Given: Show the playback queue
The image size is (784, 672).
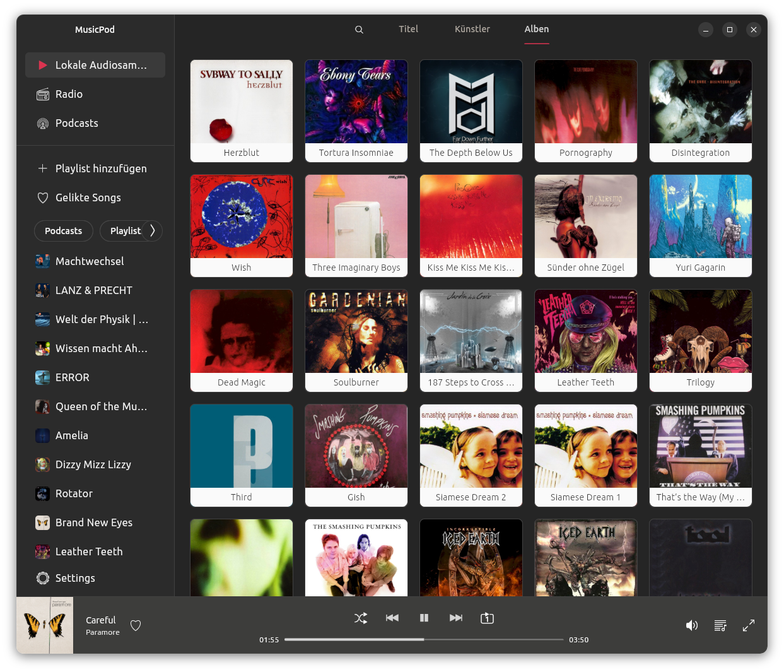Looking at the screenshot, I should click(720, 625).
